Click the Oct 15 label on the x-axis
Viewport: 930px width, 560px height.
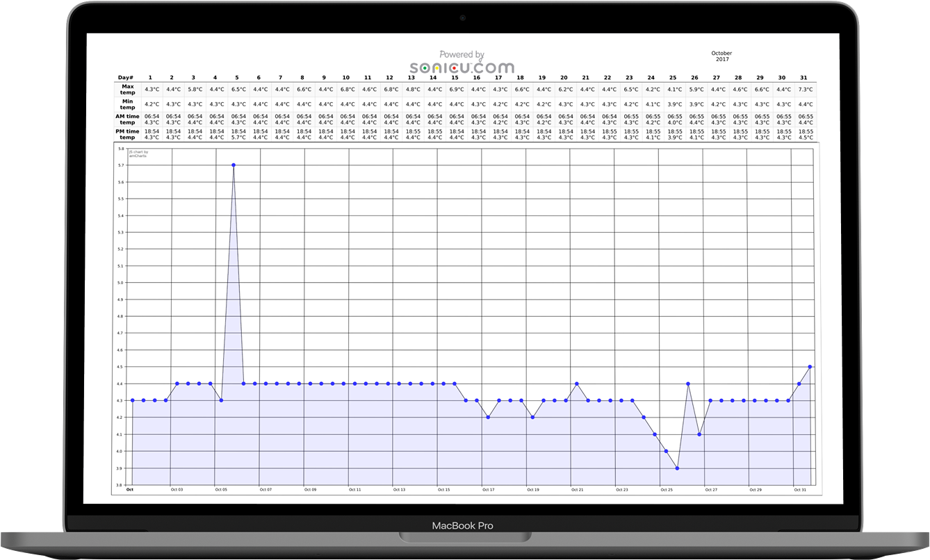click(x=443, y=488)
